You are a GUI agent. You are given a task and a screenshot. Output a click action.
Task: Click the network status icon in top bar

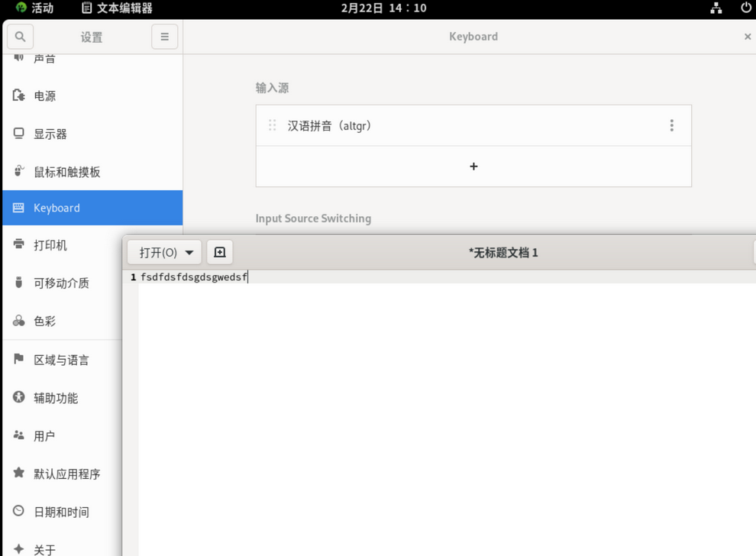pos(716,8)
